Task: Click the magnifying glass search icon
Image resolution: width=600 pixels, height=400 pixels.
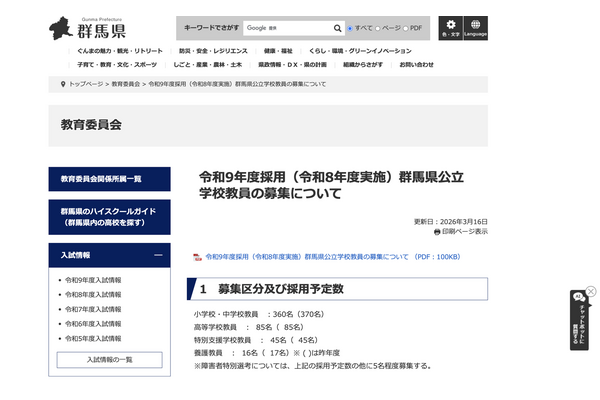Action: 337,28
